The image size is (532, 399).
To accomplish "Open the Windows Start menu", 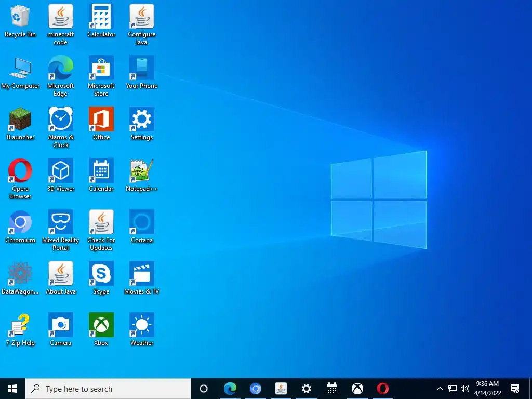I will [x=12, y=389].
